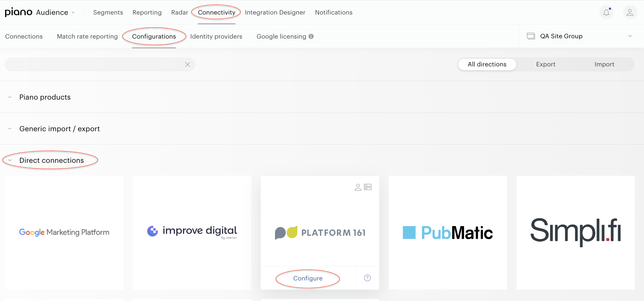The height and width of the screenshot is (301, 644).
Task: Select the Configurations tab
Action: point(154,36)
